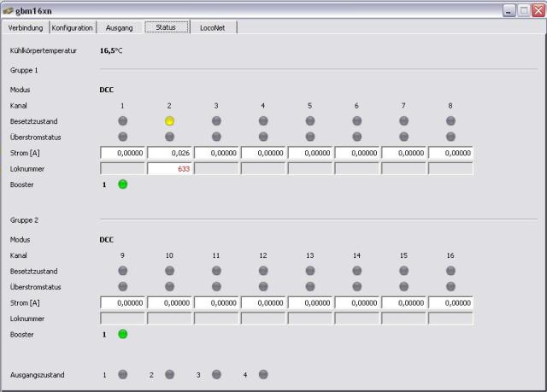The height and width of the screenshot is (392, 547).
Task: Click Besetztzustand indicator for channel 1
Action: [x=122, y=121]
